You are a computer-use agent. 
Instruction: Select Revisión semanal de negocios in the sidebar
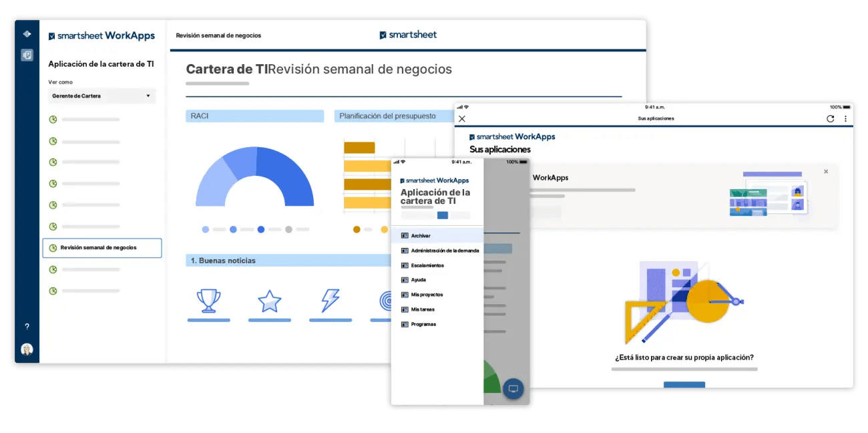[101, 247]
